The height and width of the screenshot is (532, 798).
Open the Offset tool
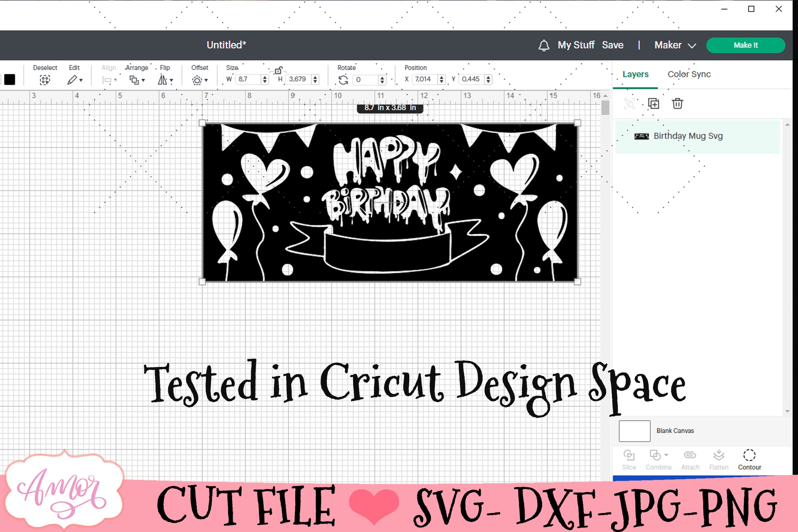200,80
